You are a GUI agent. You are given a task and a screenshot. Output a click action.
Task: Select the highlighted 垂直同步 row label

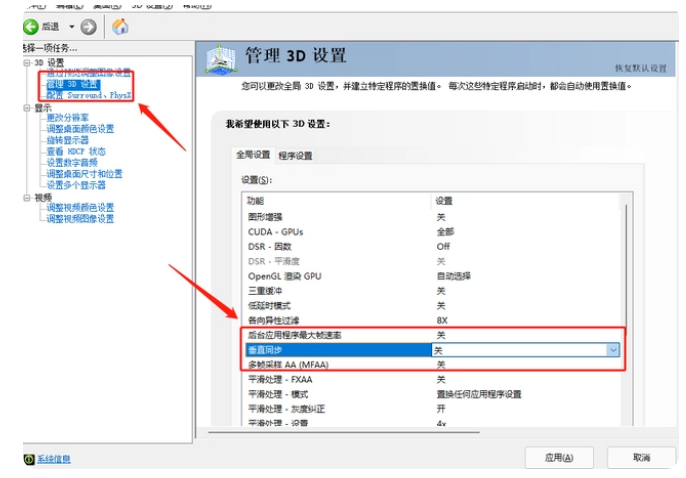[338, 350]
